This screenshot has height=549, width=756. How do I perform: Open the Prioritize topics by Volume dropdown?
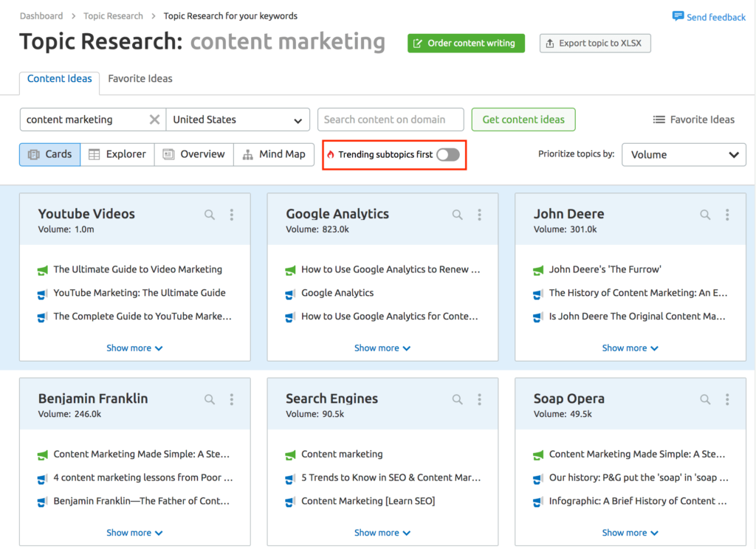[x=684, y=155]
